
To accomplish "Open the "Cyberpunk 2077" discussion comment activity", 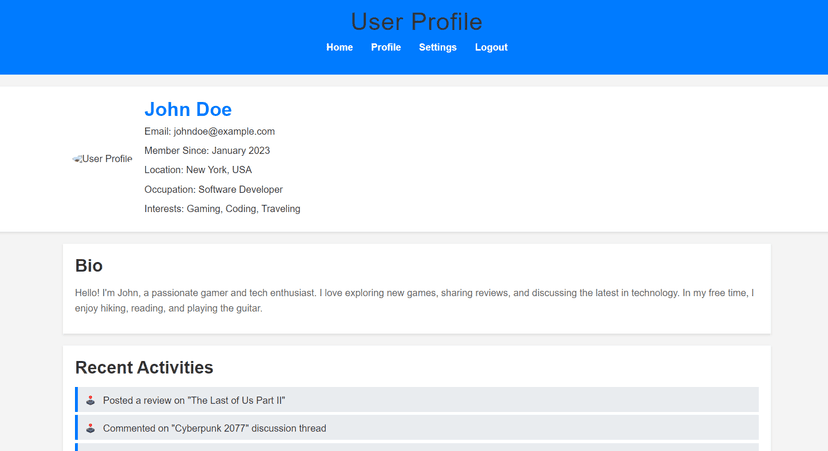I will pos(214,428).
